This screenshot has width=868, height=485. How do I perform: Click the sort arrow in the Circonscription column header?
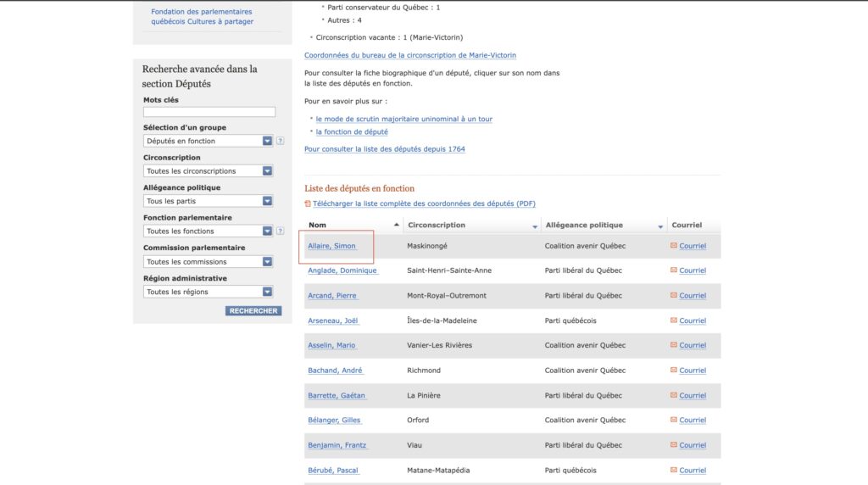(x=534, y=226)
